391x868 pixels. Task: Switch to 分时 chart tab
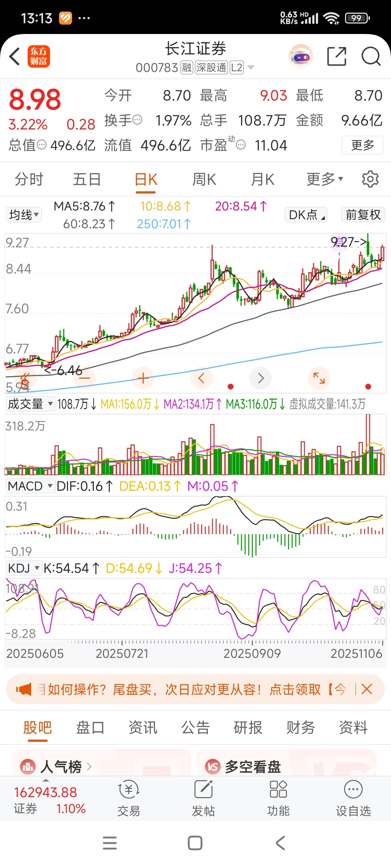click(x=29, y=179)
